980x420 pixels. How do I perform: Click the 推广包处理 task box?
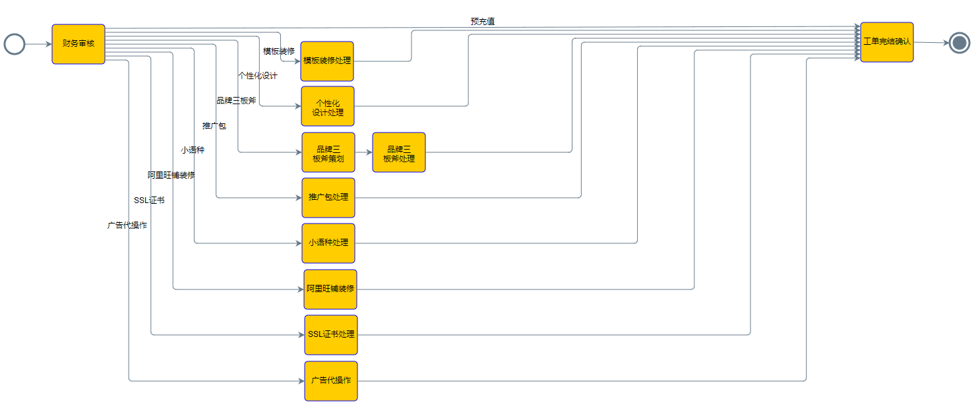pos(328,198)
